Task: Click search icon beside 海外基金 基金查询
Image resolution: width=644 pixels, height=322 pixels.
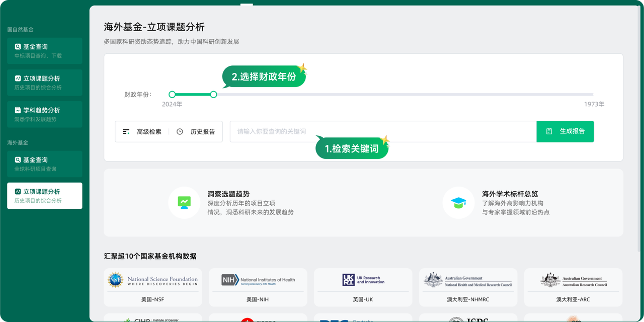Action: pyautogui.click(x=18, y=160)
